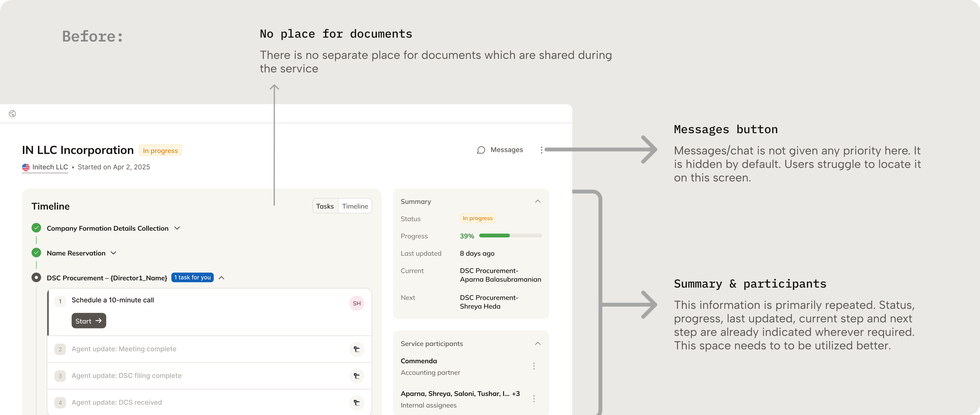Click the globe icon in top bar

[x=13, y=114]
